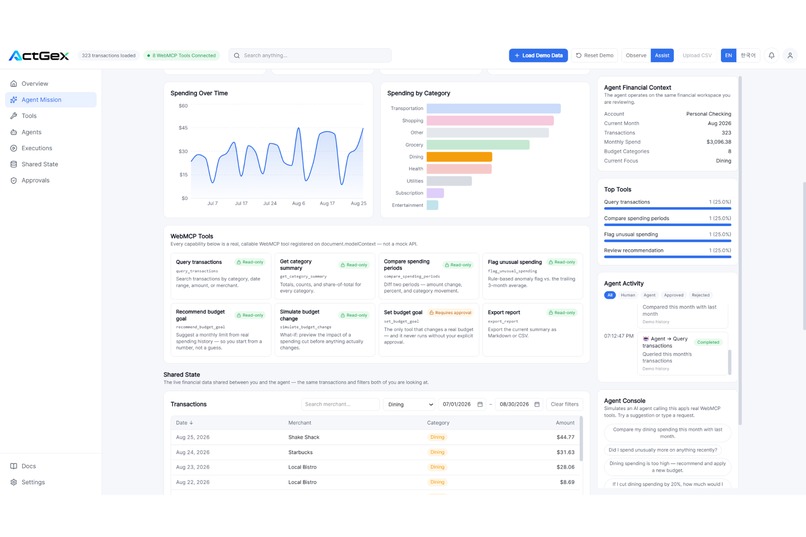Click the Settings gear icon in sidebar
The height and width of the screenshot is (537, 806).
tap(14, 482)
